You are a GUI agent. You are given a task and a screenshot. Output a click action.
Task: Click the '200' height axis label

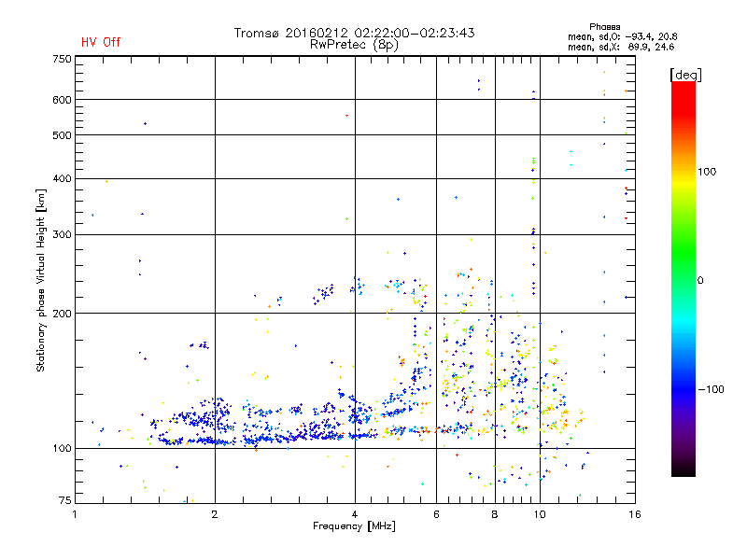[x=62, y=314]
